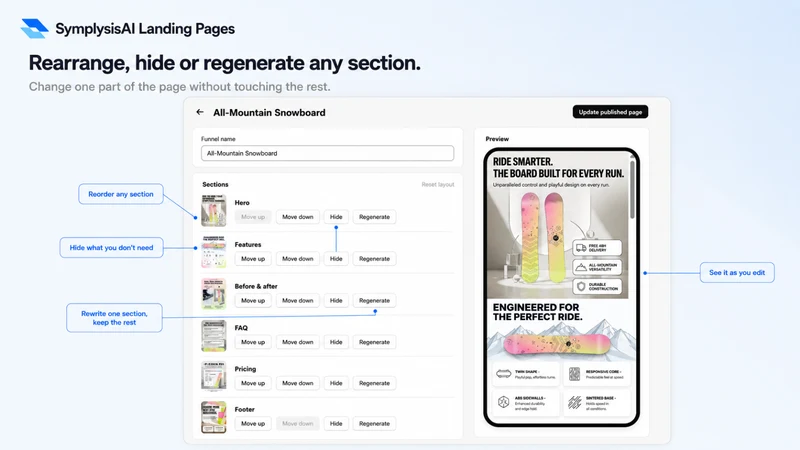Hide the Features section
800x450 pixels.
pos(336,259)
